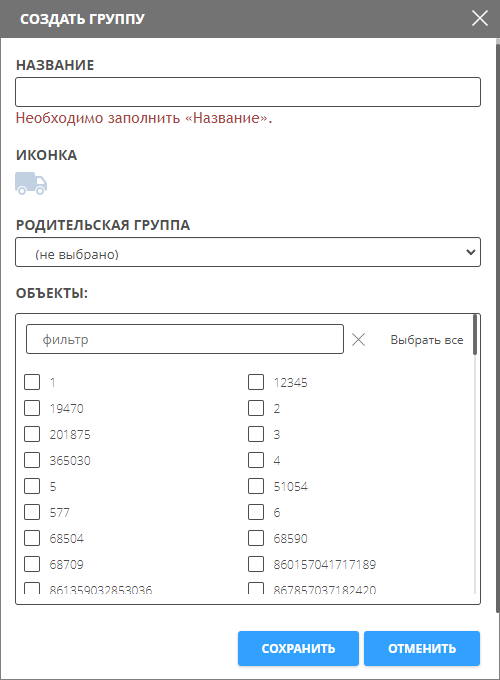Click the 68590 object label
The width and height of the screenshot is (500, 680).
pos(291,539)
